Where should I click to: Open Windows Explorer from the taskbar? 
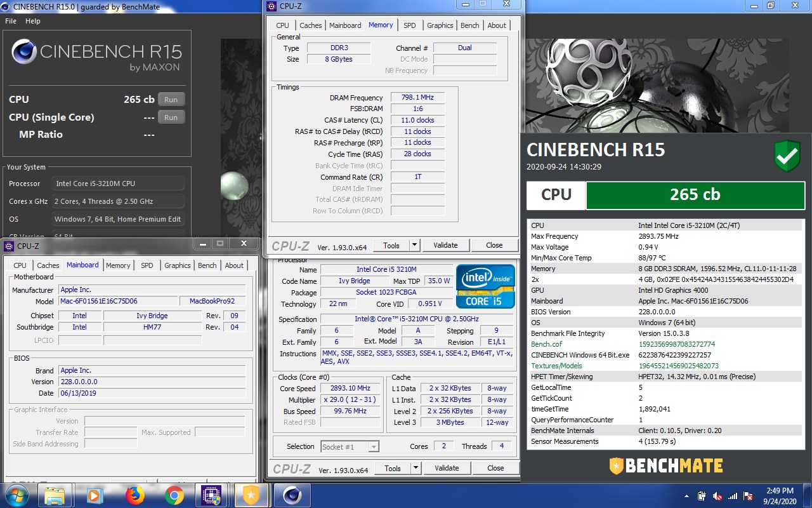(x=55, y=495)
